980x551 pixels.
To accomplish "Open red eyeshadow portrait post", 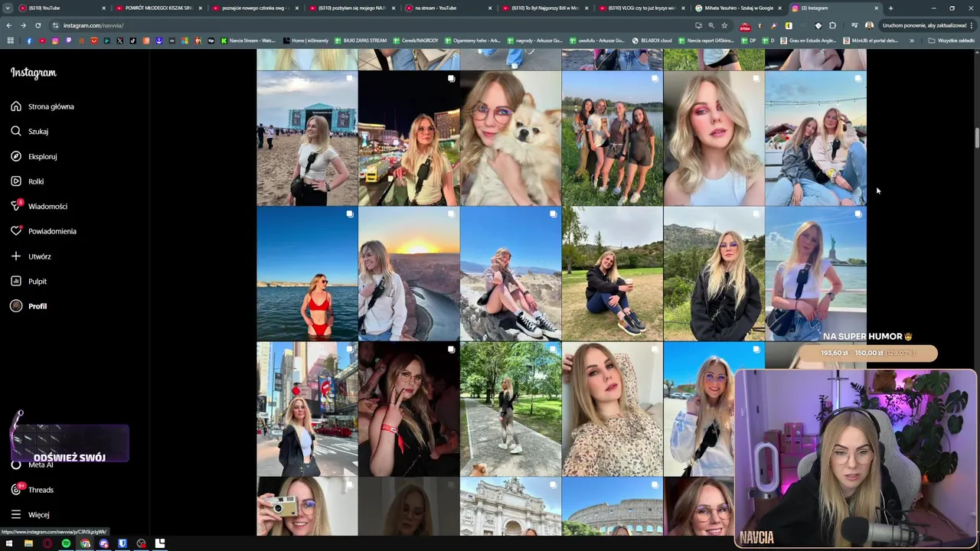I will tap(714, 139).
